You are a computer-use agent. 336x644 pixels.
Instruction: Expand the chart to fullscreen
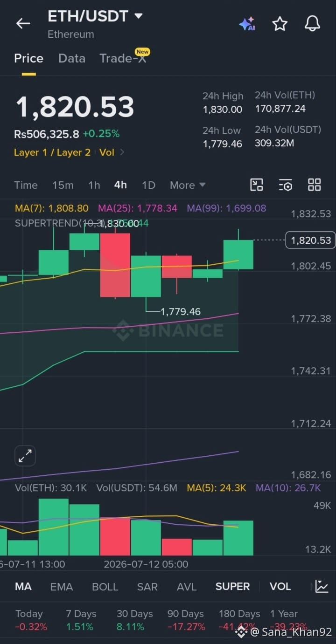[x=25, y=456]
